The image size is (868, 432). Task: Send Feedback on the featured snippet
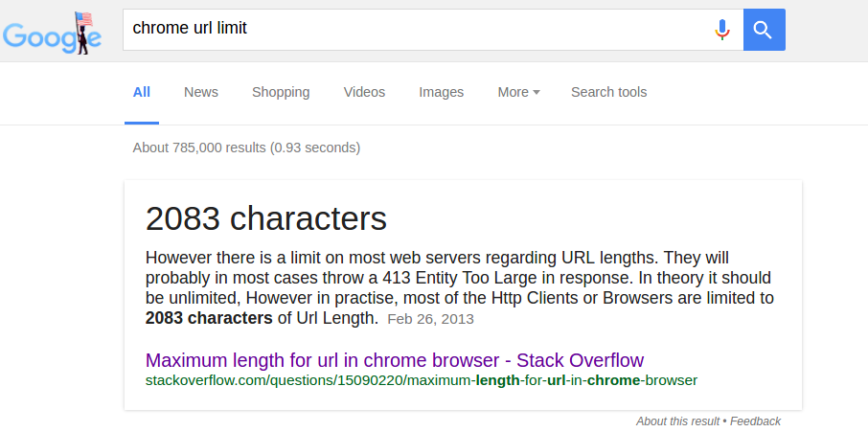pyautogui.click(x=755, y=421)
